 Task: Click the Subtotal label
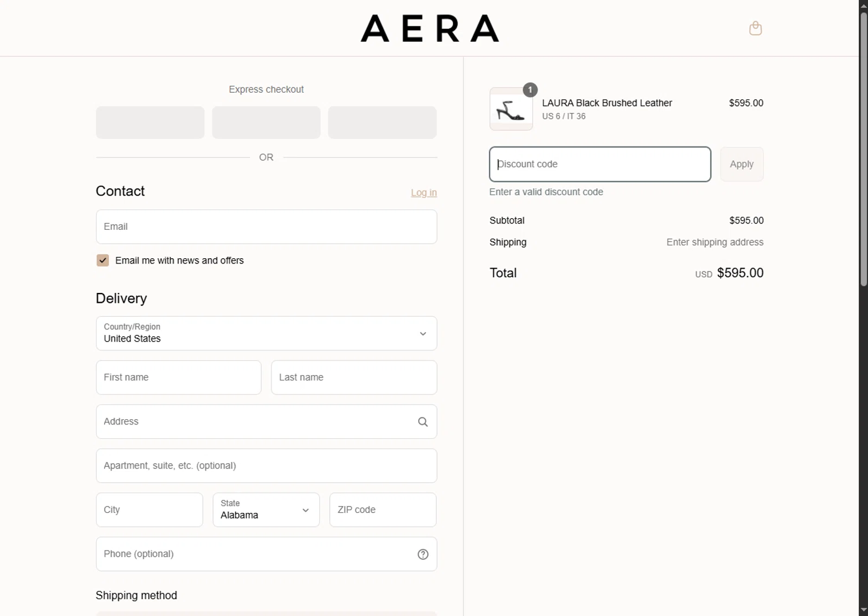[x=507, y=221]
